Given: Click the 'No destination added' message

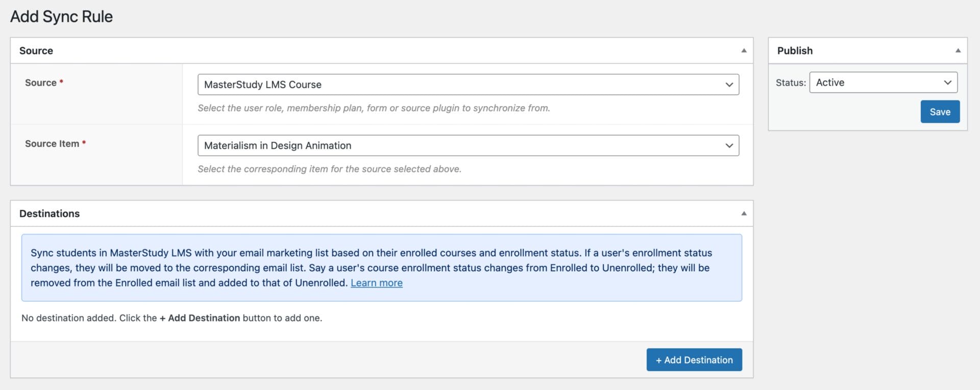Looking at the screenshot, I should (x=171, y=318).
